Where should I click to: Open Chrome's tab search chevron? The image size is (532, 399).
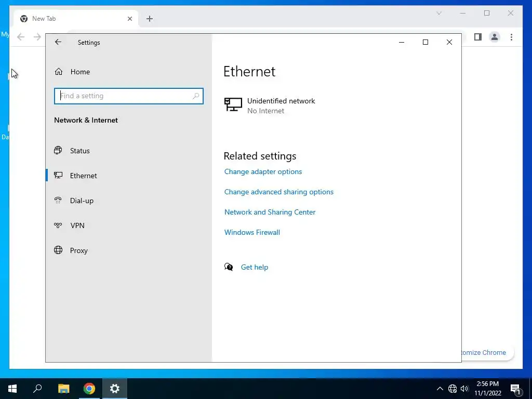tap(438, 13)
